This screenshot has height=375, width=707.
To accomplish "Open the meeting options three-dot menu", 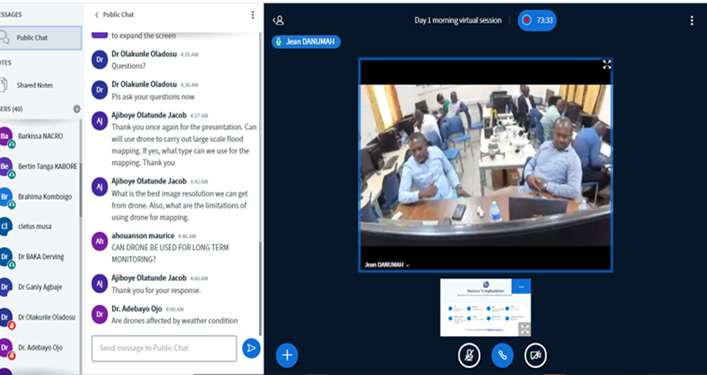I will [692, 20].
